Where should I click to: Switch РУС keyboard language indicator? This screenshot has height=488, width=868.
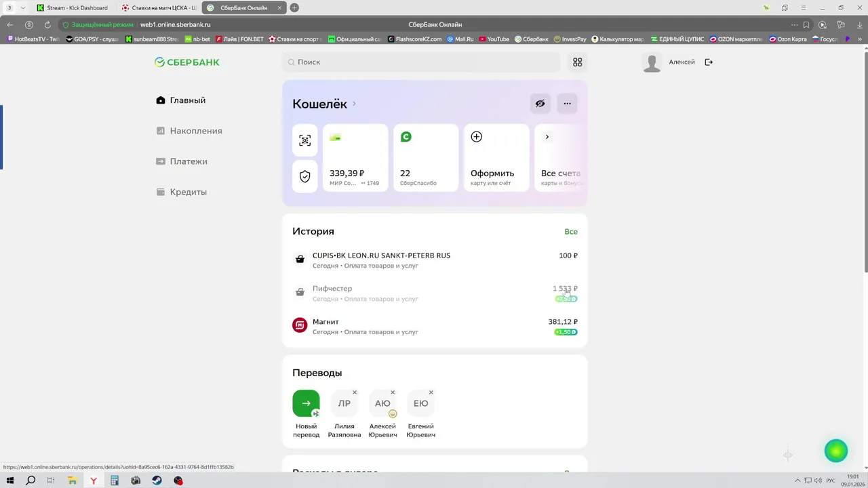coord(831,481)
